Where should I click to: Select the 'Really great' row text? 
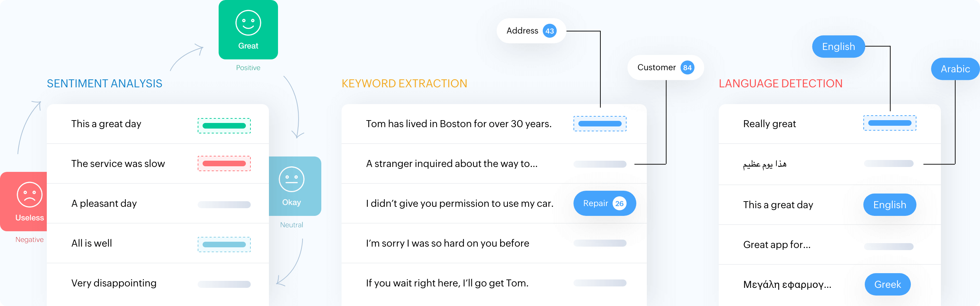pos(769,124)
